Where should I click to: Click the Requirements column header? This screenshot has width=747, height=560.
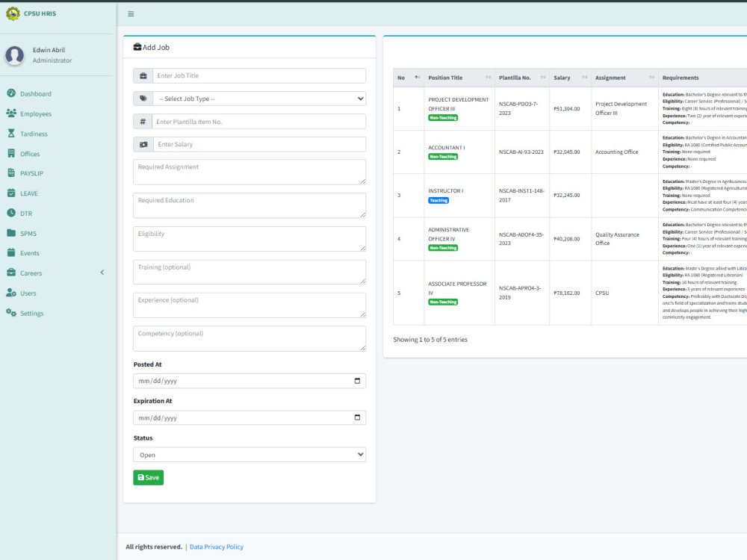[x=703, y=78]
